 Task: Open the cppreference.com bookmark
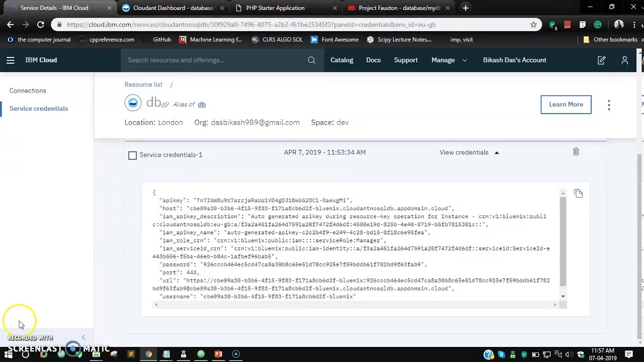pos(107,40)
